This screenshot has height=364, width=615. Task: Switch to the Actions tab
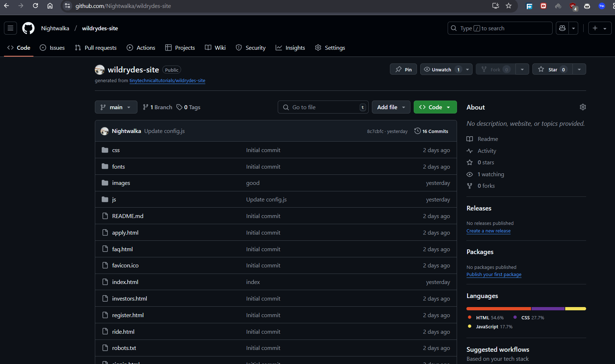click(x=141, y=48)
